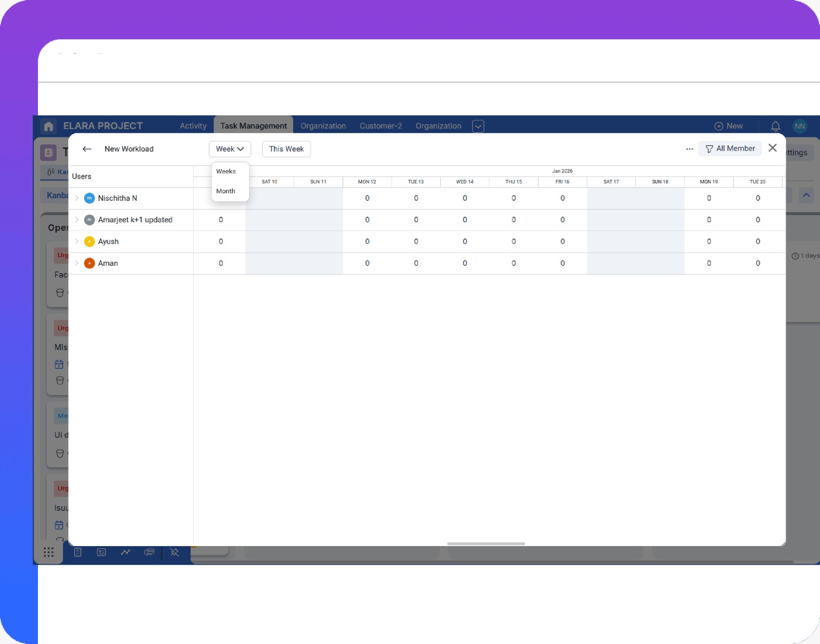Click the home icon in the navigation bar
820x644 pixels.
click(x=48, y=126)
